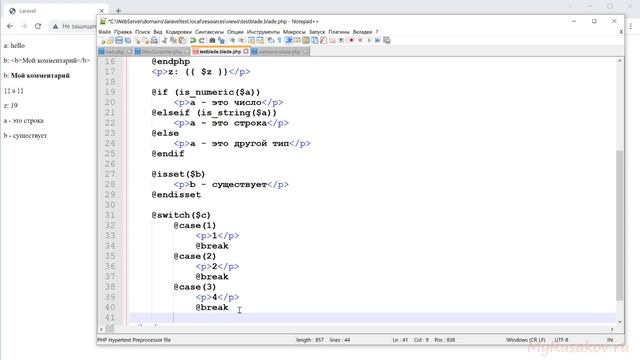Click the Print toolbar icon
Image resolution: width=640 pixels, height=360 pixels.
tap(154, 40)
